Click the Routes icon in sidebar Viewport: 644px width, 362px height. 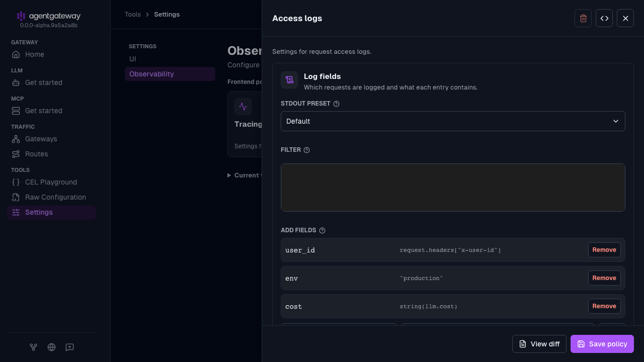point(16,154)
